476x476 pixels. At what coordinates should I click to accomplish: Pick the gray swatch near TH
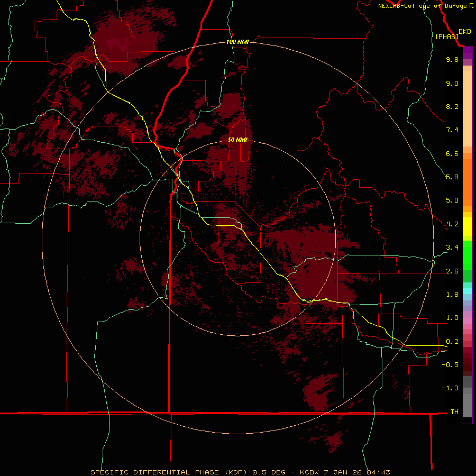467,405
